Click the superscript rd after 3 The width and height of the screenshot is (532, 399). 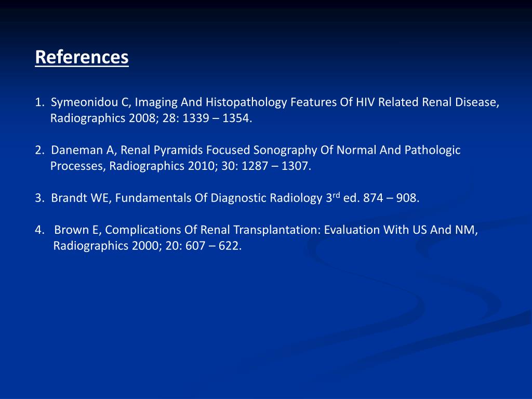click(336, 196)
